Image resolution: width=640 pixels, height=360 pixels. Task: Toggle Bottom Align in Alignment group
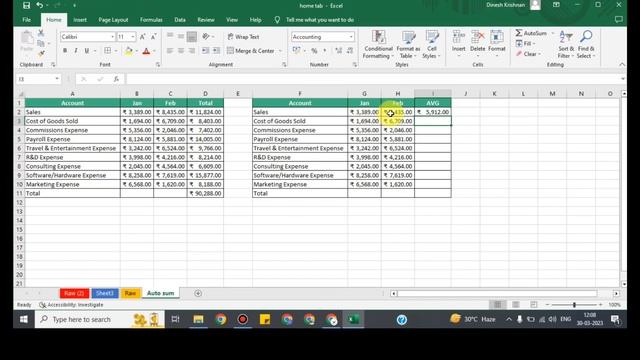click(x=191, y=37)
